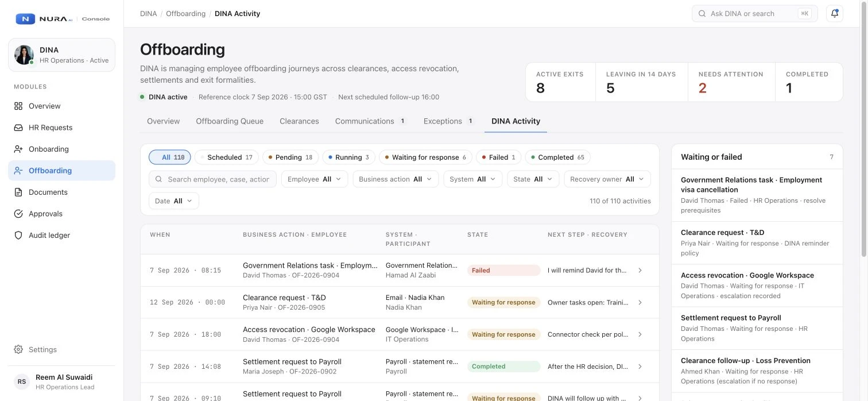Go to HR Requests module
This screenshot has width=868, height=401.
coord(61,128)
